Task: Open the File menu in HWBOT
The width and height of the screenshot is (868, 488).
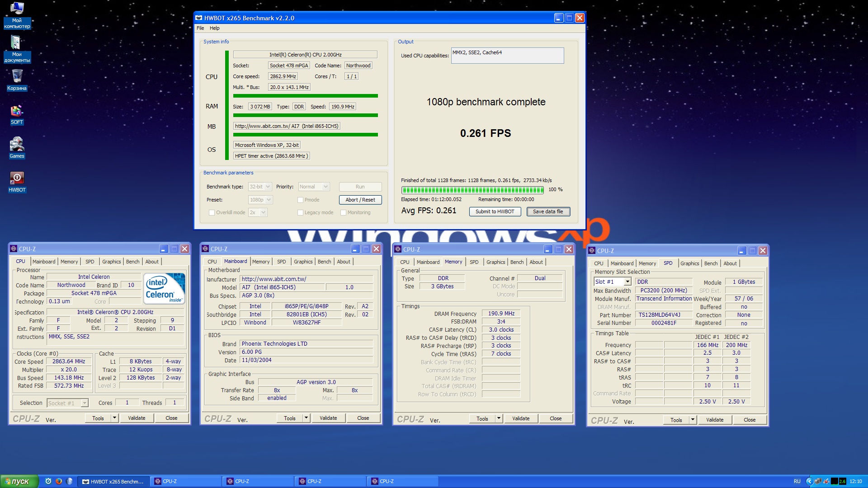Action: 200,28
